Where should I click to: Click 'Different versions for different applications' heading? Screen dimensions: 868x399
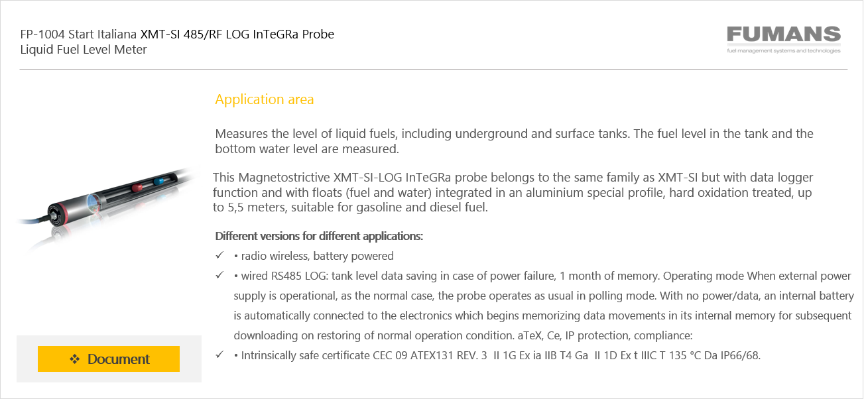pyautogui.click(x=320, y=236)
